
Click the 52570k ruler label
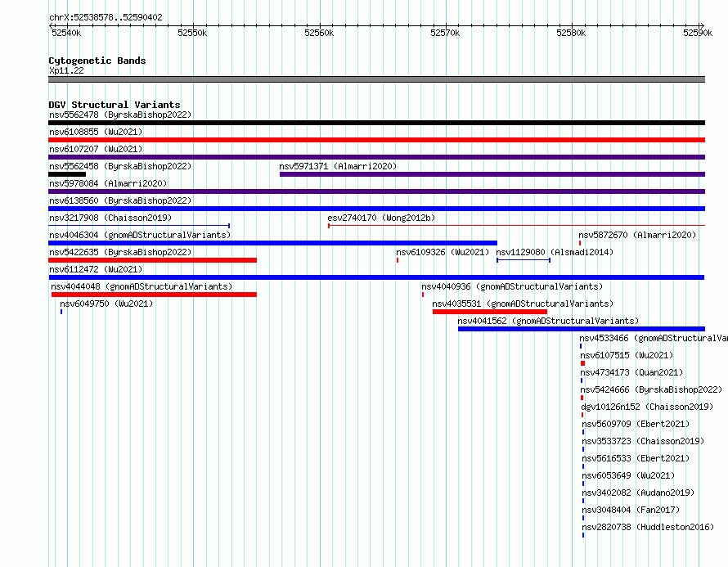point(445,33)
